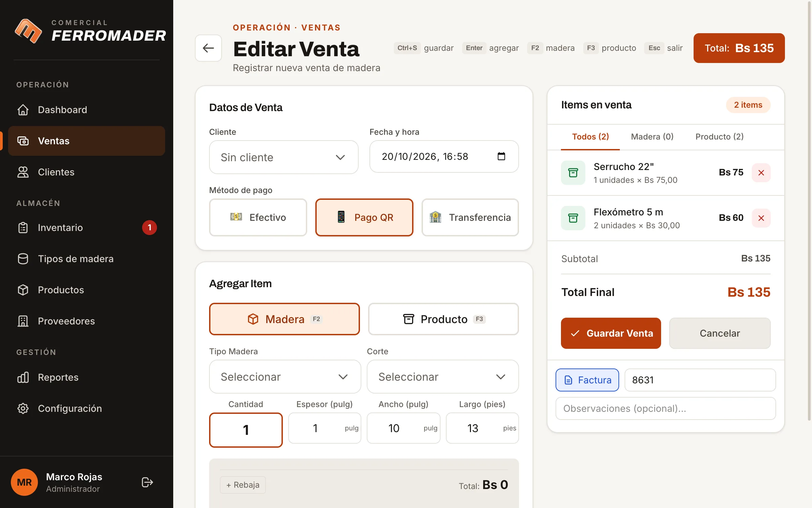Click the back arrow button
The width and height of the screenshot is (812, 508).
pyautogui.click(x=208, y=48)
